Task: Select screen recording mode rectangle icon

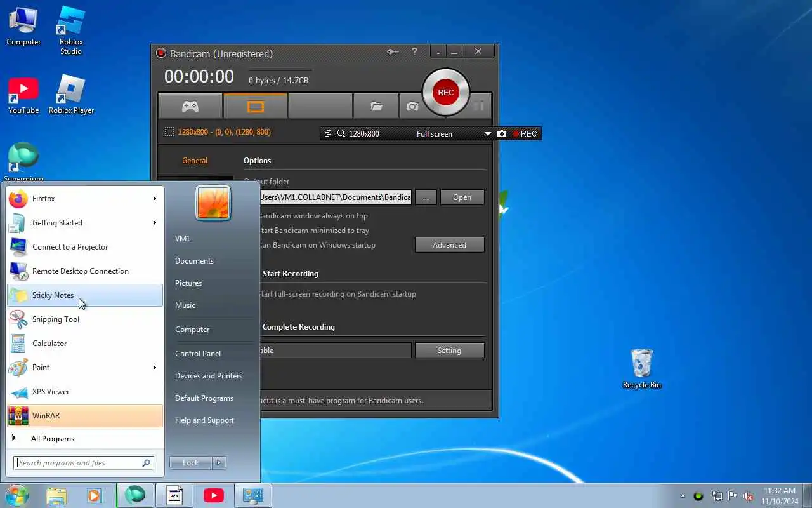Action: [x=256, y=106]
